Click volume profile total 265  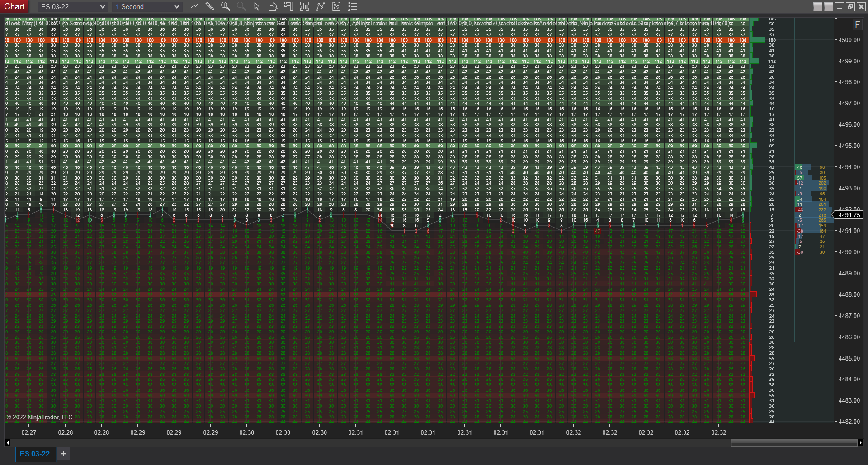click(x=822, y=220)
